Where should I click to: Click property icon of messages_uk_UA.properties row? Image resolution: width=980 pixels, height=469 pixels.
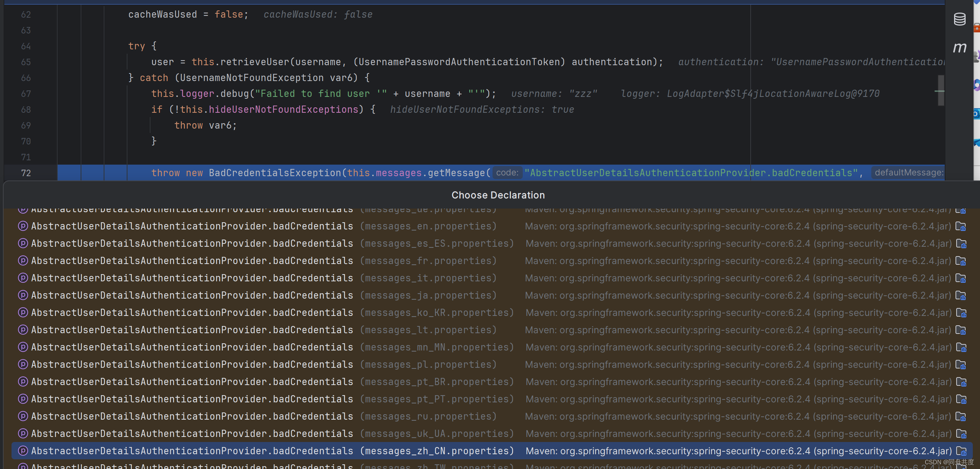(23, 433)
